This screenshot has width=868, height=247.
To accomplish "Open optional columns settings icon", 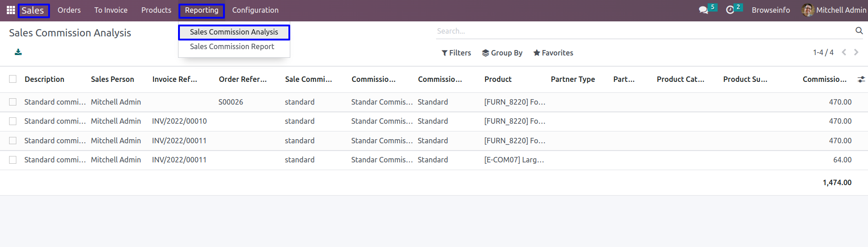I will point(861,79).
